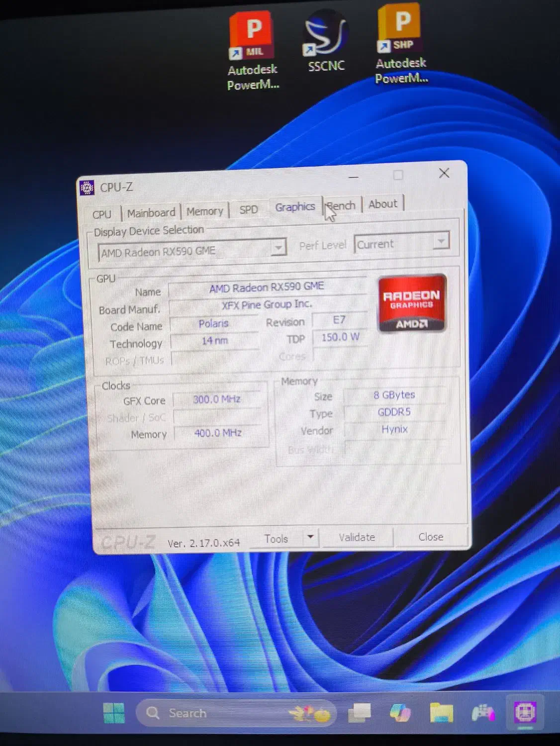Click the CPU-Z window title icon

click(x=88, y=186)
